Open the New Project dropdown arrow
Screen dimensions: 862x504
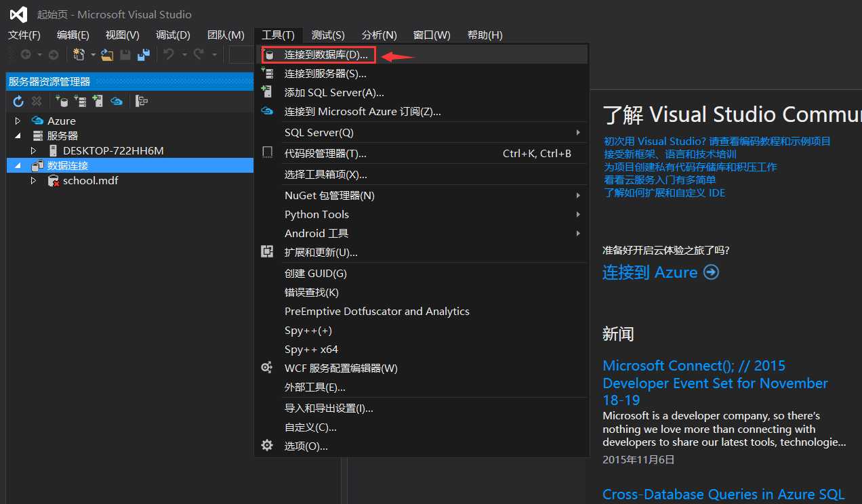[93, 55]
